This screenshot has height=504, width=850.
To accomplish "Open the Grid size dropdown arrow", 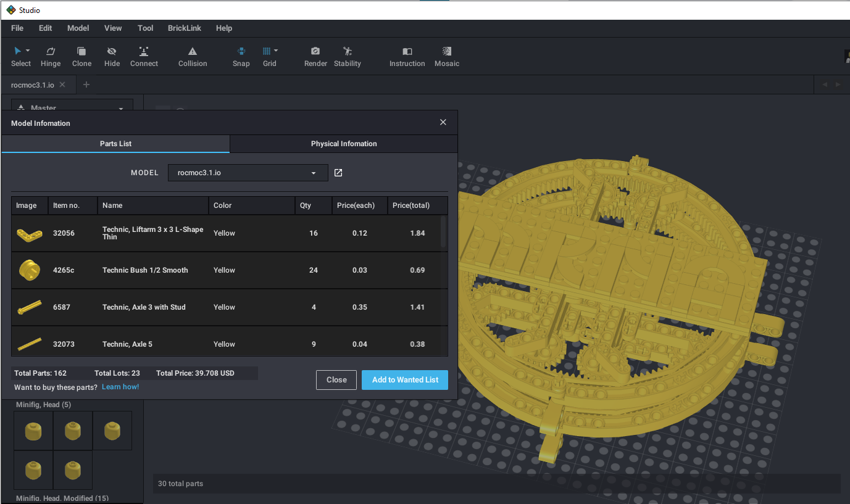I will pyautogui.click(x=276, y=51).
